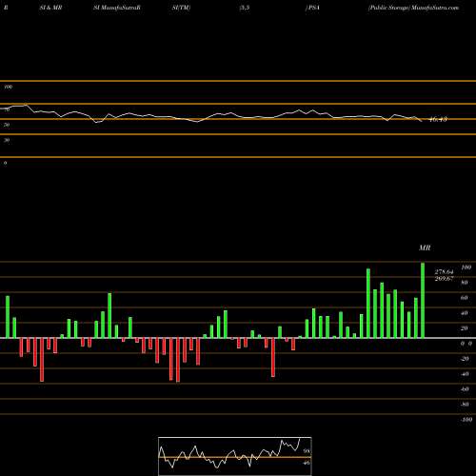The image size is (476, 476).
Task: Click the "PSA" ticker symbol in header
Action: [313, 8]
